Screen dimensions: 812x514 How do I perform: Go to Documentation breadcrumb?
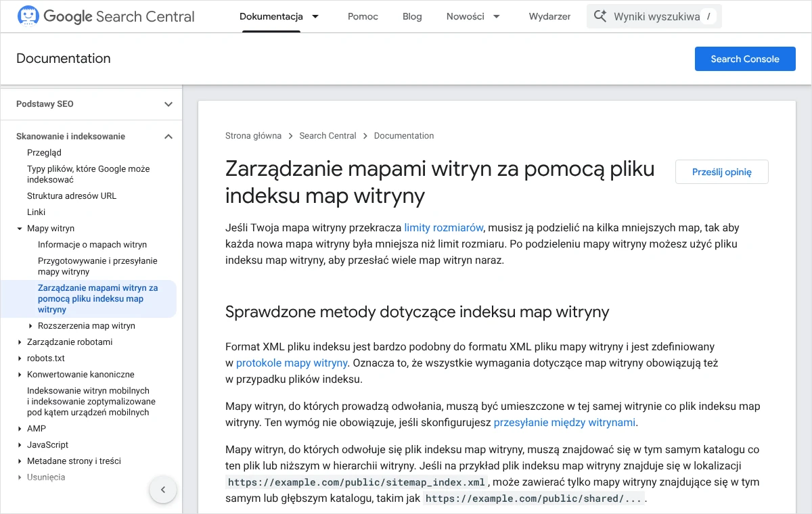click(x=404, y=136)
